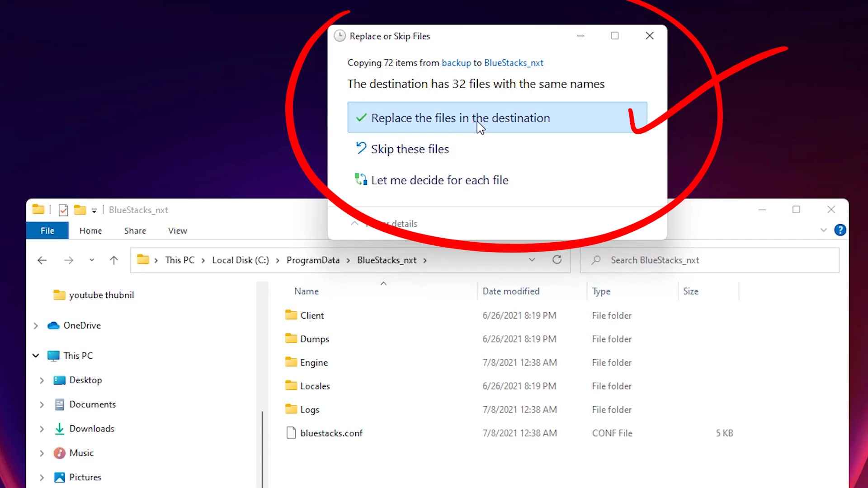868x488 pixels.
Task: Open the Documents folder
Action: (x=92, y=404)
